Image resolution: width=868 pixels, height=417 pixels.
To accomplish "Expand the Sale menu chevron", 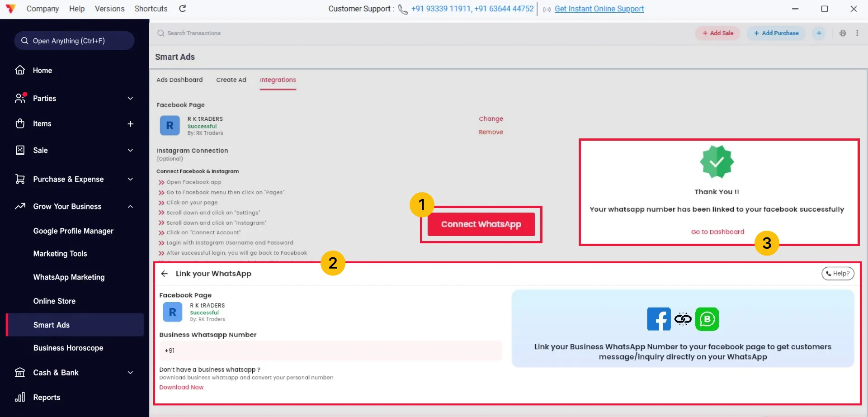I will point(130,150).
